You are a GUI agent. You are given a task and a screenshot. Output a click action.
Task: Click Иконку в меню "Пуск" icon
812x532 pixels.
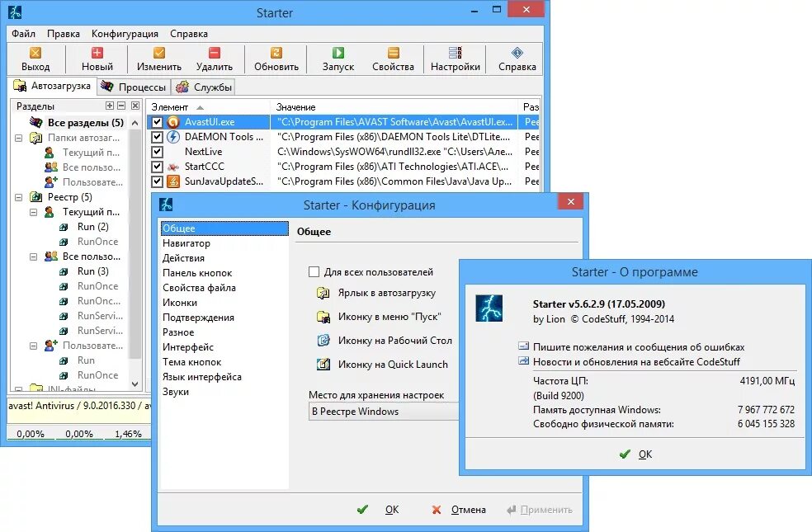(323, 317)
